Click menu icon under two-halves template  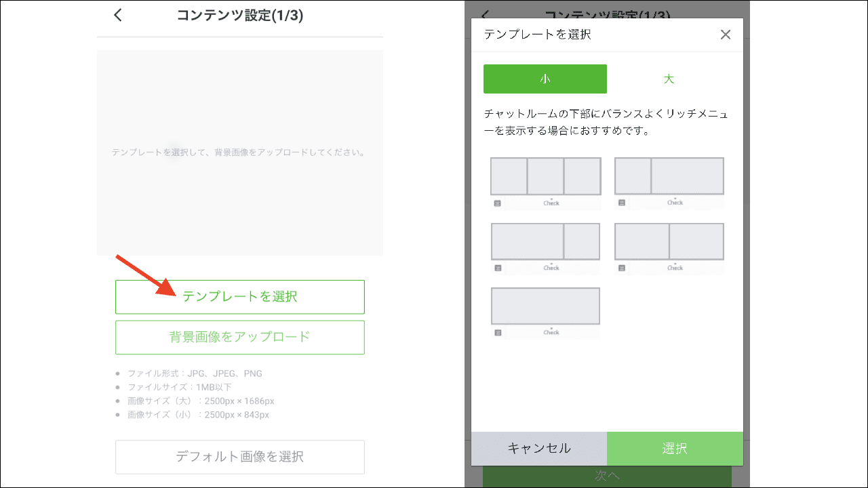(621, 268)
